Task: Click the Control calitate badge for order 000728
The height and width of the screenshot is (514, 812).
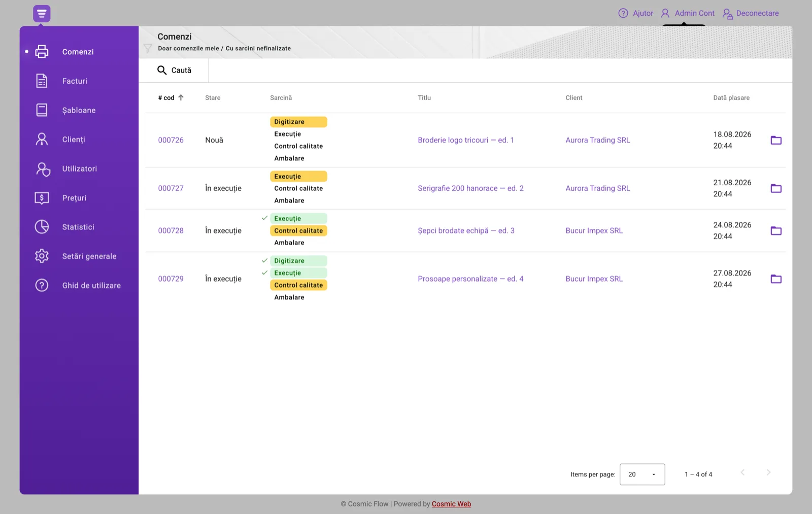Action: 298,230
